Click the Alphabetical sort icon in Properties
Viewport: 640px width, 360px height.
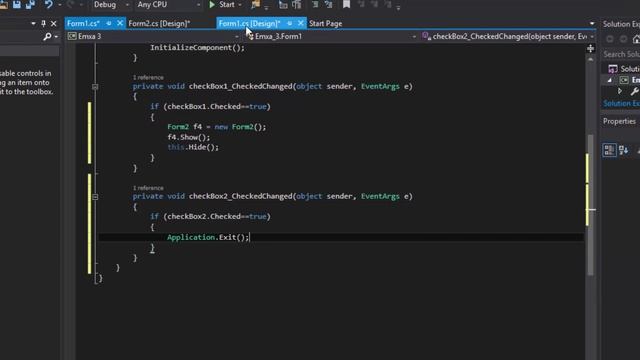point(623,150)
